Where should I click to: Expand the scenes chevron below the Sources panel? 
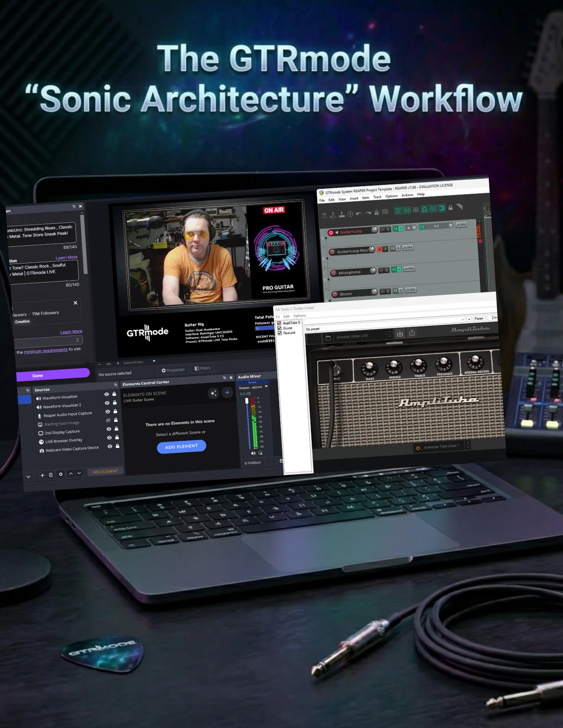point(28,477)
